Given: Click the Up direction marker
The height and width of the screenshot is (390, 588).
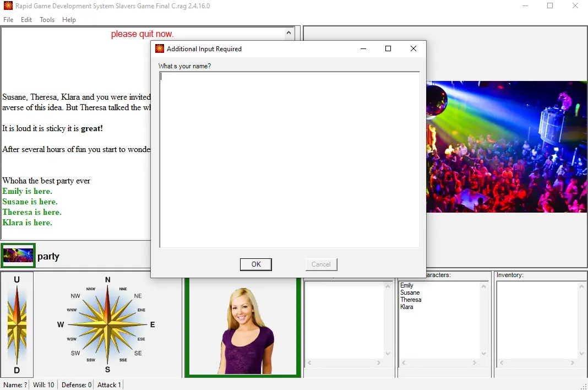Looking at the screenshot, I should point(17,280).
